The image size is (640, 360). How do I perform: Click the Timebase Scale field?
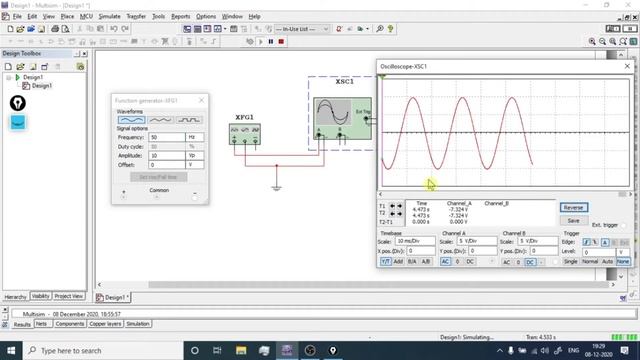(415, 241)
